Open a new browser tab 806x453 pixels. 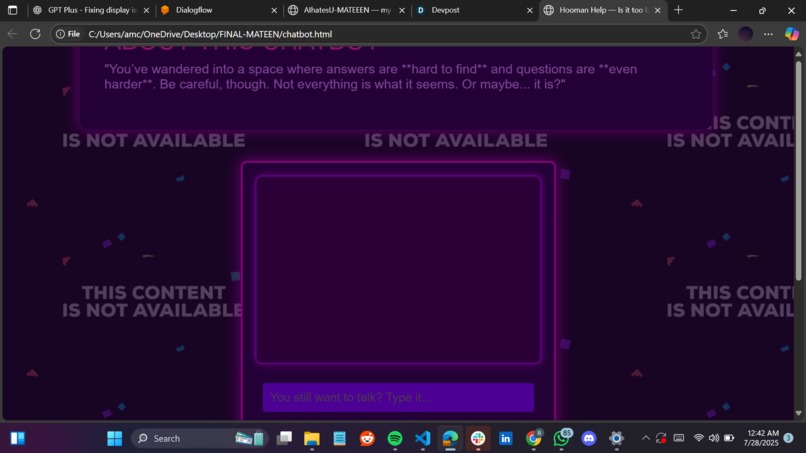tap(679, 10)
